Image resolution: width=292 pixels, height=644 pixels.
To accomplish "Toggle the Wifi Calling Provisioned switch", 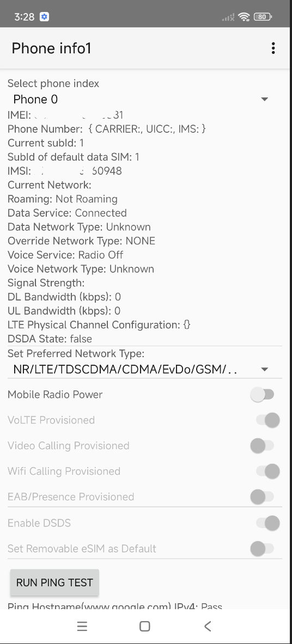I will (x=267, y=471).
